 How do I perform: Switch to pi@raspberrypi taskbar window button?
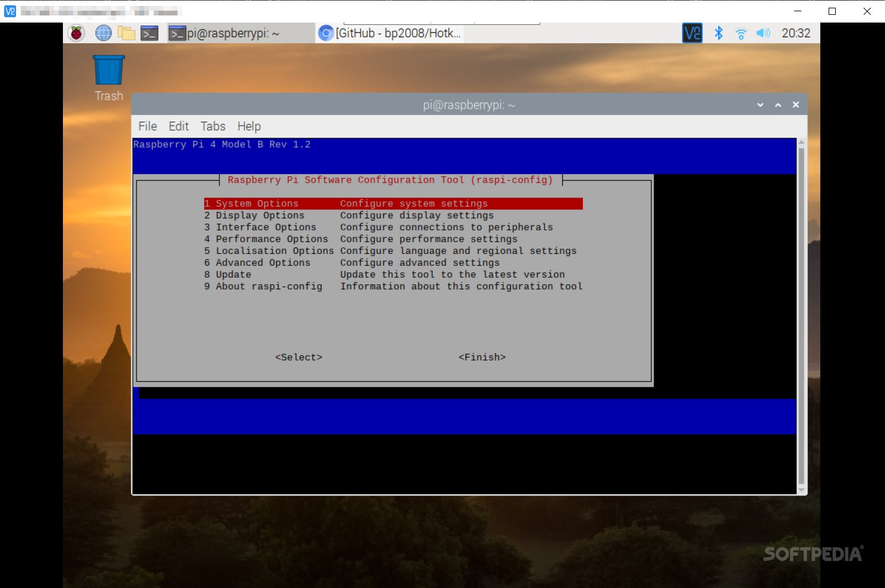[240, 33]
